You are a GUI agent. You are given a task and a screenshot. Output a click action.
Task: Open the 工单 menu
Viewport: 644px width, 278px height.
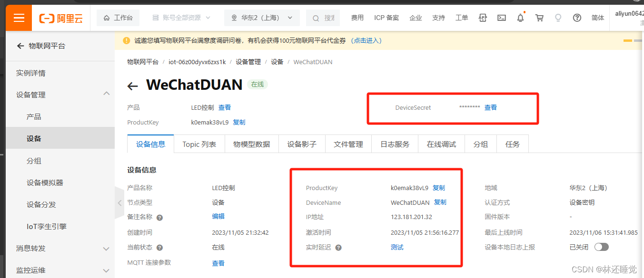click(462, 18)
